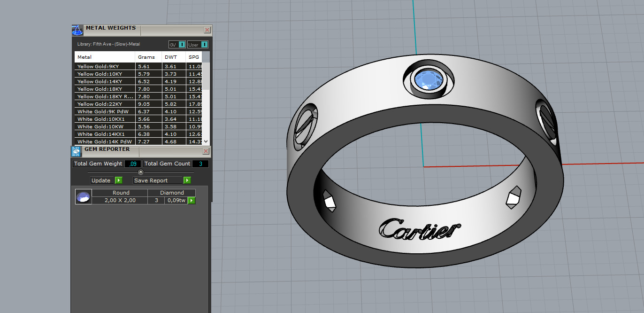Select the Yellow Gold:10KY row
This screenshot has height=313, width=644.
tap(138, 74)
